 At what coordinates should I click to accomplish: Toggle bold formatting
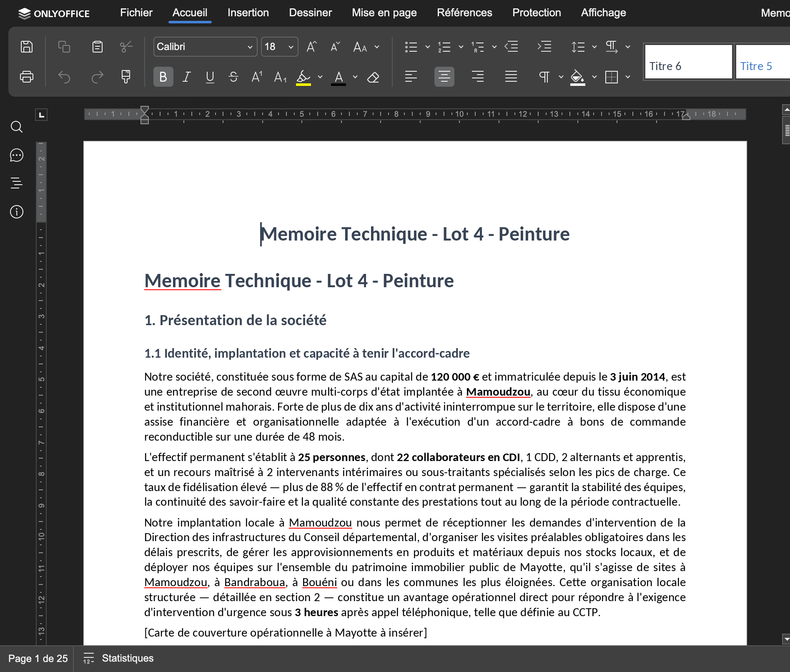click(x=163, y=77)
